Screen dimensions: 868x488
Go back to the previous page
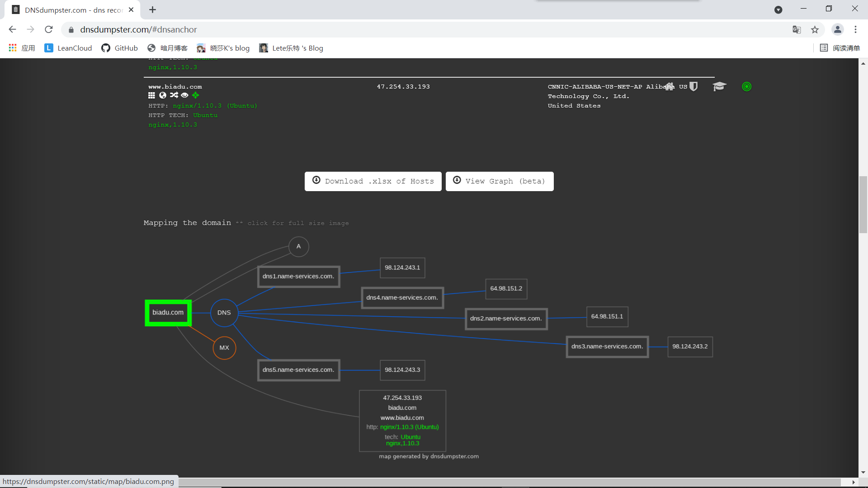tap(12, 29)
